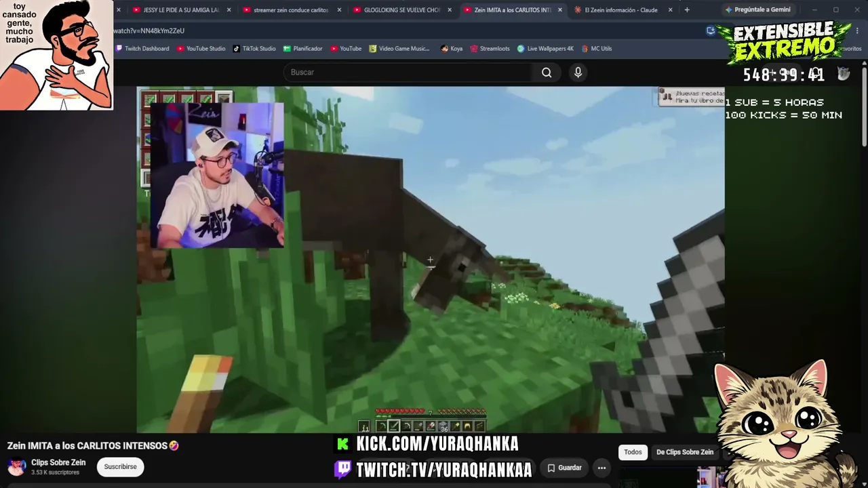
Task: Open the Clips Sobre Zein channel name
Action: (x=58, y=463)
